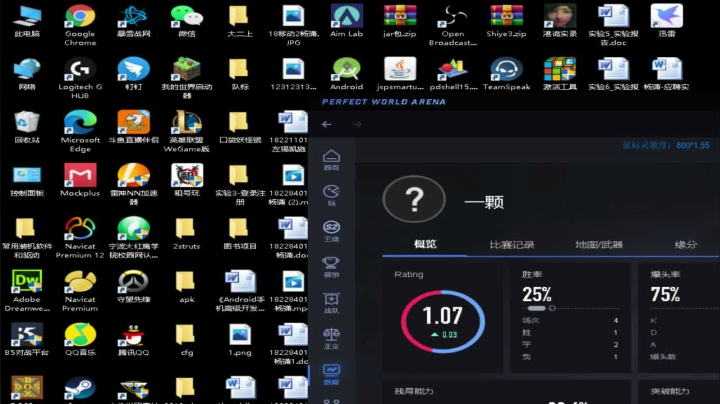Launch TeamSpeak from the desktop
This screenshot has width=720, height=404.
[506, 74]
